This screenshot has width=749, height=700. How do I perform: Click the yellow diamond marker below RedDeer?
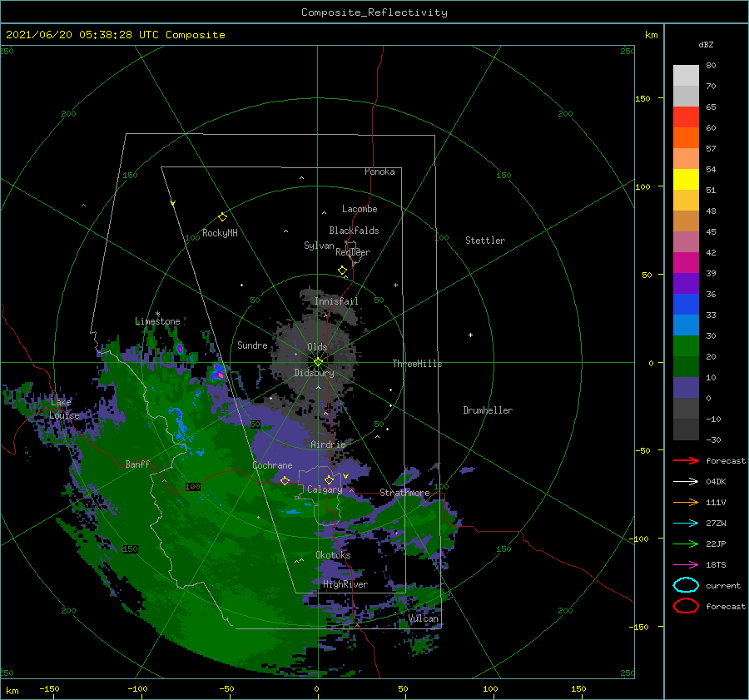[342, 271]
